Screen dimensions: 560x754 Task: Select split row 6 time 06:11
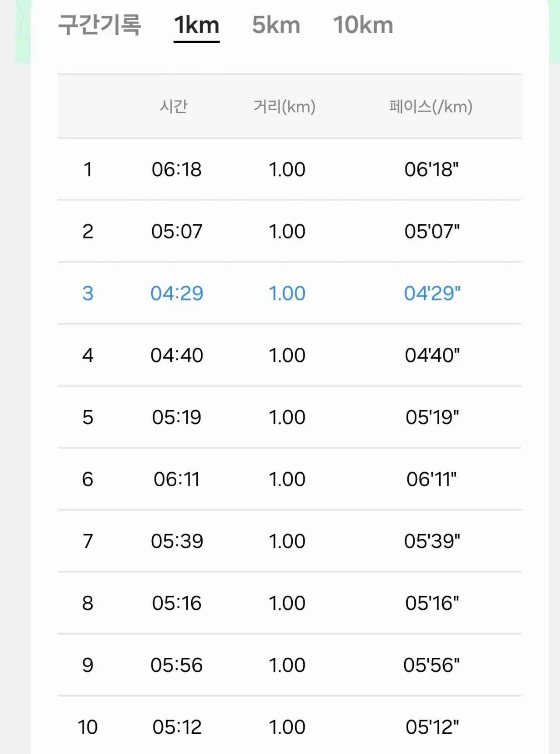[x=177, y=479]
